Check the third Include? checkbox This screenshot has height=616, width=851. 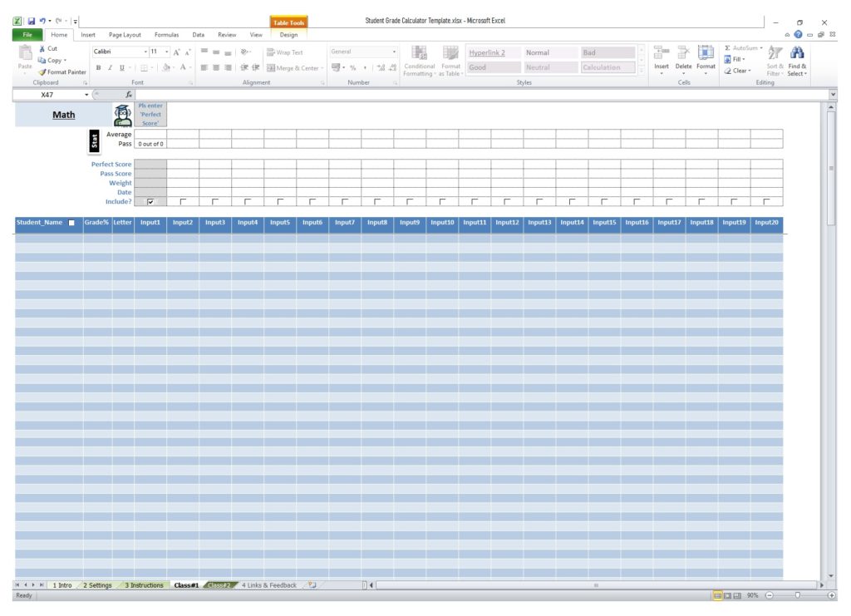click(x=214, y=201)
